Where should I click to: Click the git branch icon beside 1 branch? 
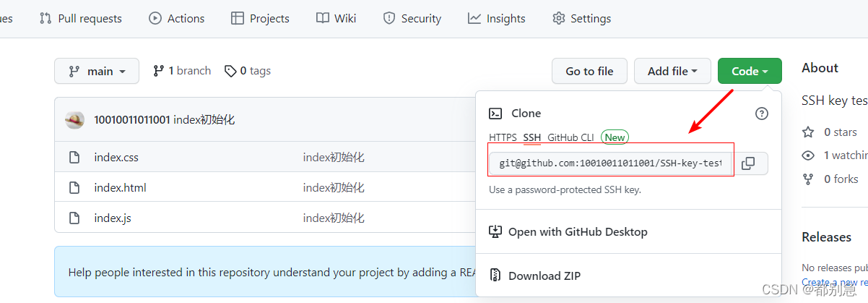pos(158,71)
